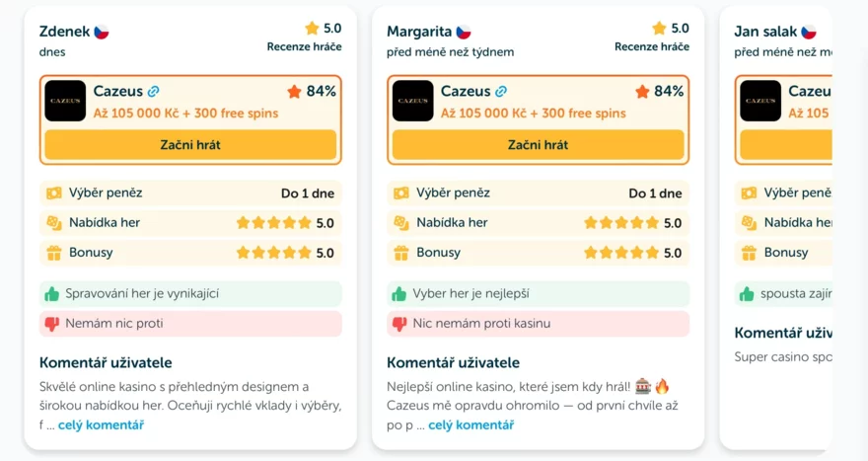This screenshot has height=461, width=868.
Task: Open Cazeus casino name link in Zdenek's card
Action: pyautogui.click(x=117, y=91)
